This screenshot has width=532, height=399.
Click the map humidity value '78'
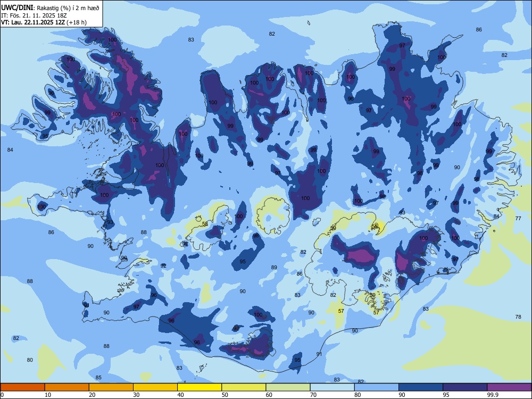pyautogui.click(x=518, y=317)
